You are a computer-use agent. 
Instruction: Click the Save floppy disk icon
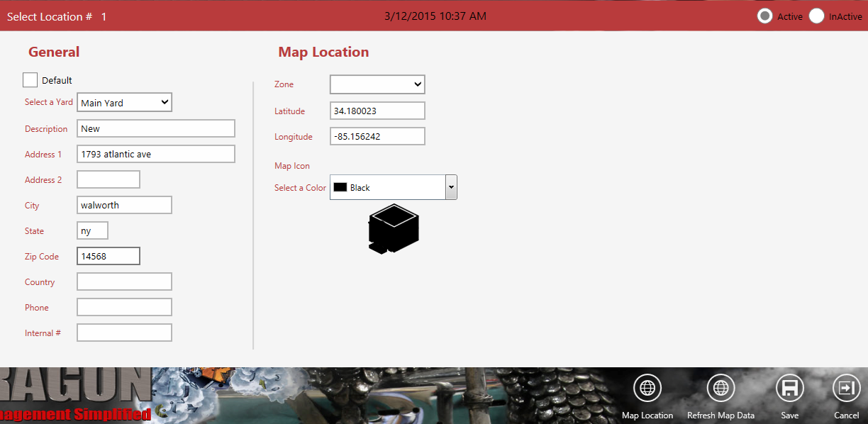coord(789,388)
